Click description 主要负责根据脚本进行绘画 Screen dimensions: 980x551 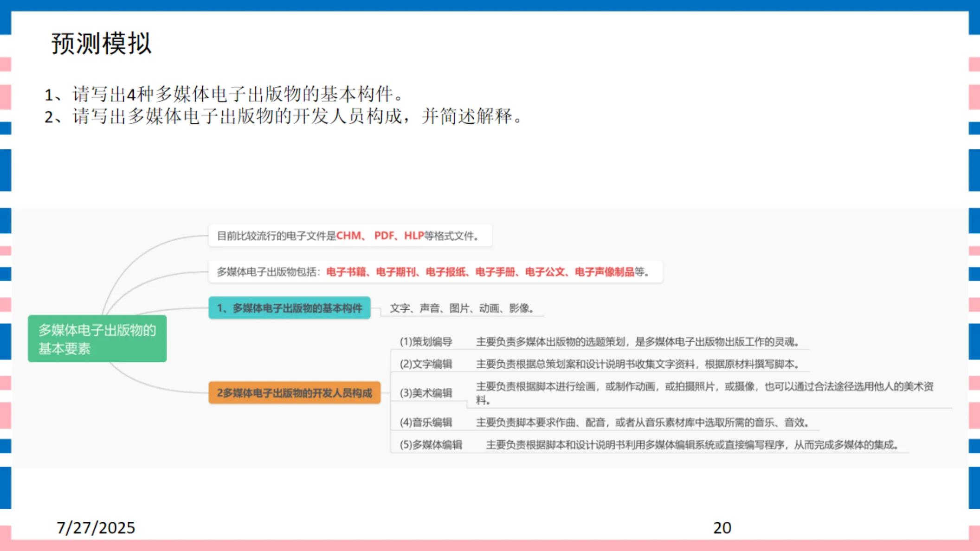[705, 393]
